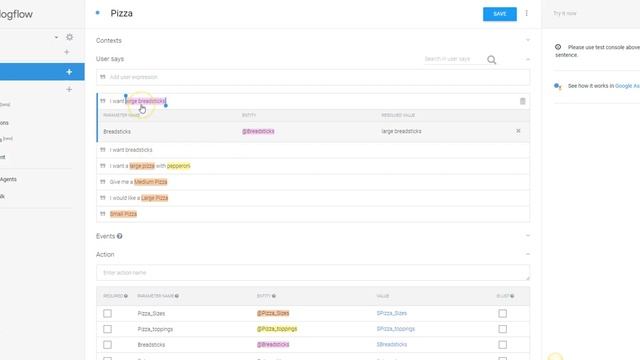
Task: Click Pizza_Sizes parameter name cell
Action: pyautogui.click(x=151, y=313)
